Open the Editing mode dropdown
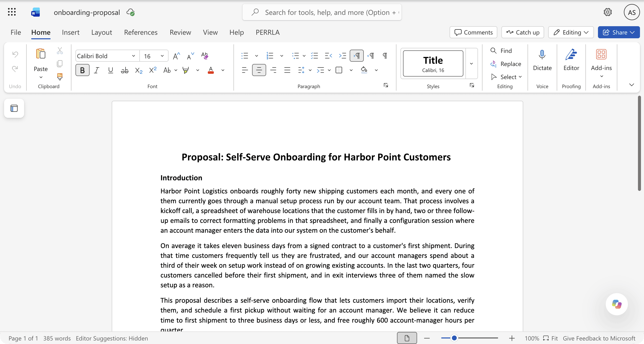644x344 pixels. tap(571, 32)
